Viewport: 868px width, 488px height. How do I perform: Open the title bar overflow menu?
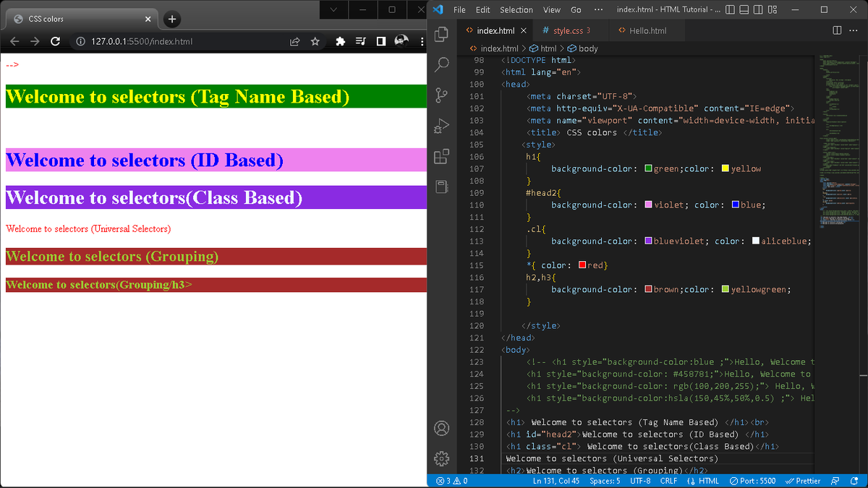coord(598,10)
